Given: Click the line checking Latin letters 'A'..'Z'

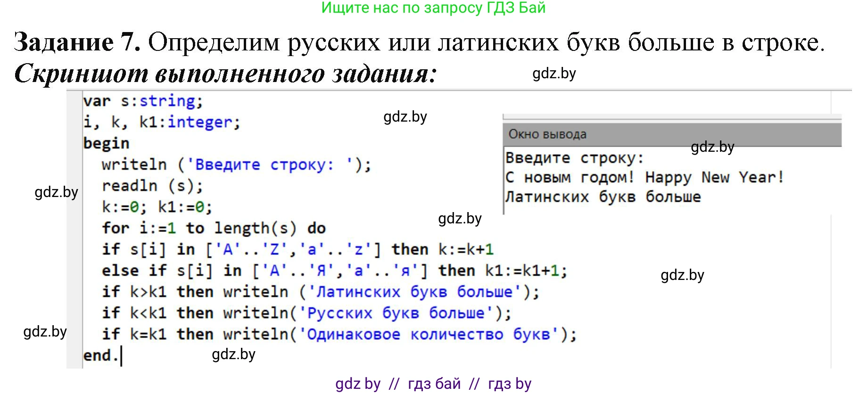Looking at the screenshot, I should coord(298,249).
